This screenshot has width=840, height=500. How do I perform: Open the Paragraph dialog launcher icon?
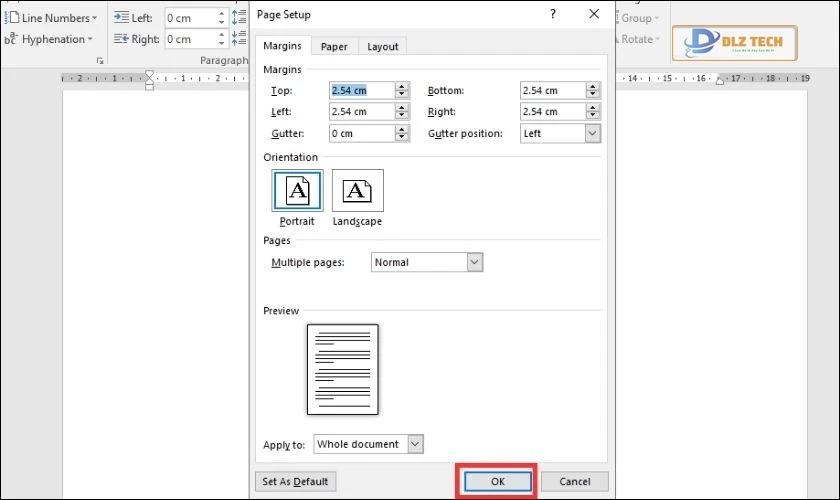[99, 61]
